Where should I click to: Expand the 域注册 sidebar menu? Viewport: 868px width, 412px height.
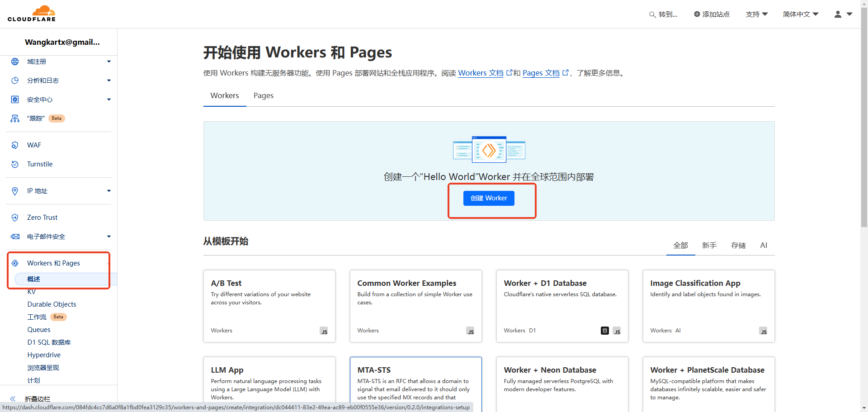click(x=109, y=62)
